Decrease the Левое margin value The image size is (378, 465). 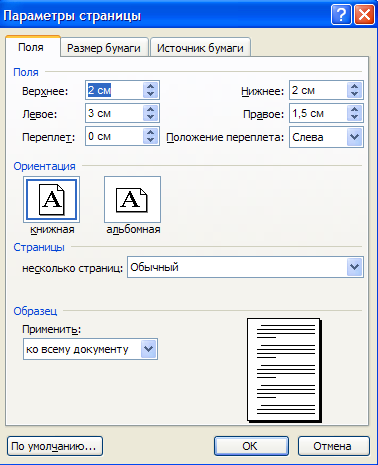point(150,117)
